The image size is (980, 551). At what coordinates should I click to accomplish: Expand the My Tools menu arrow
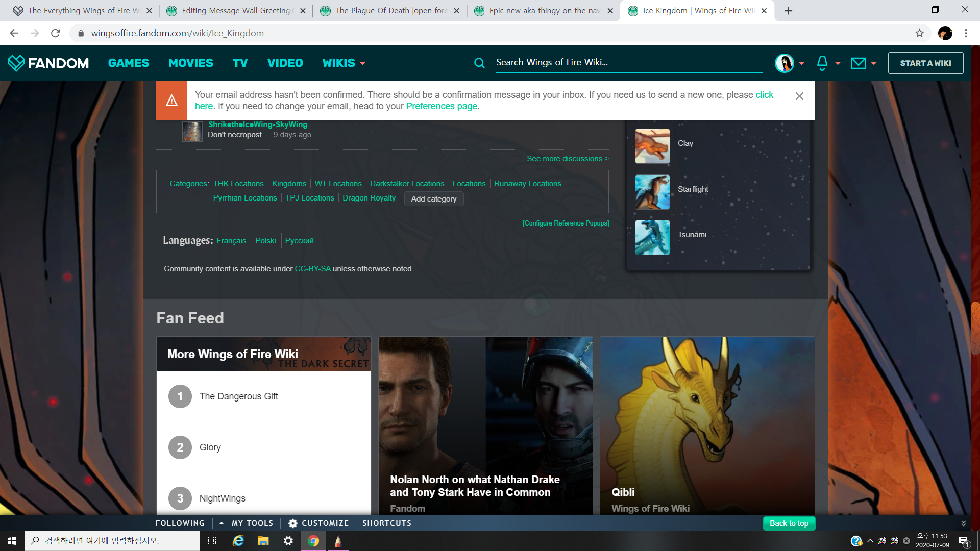coord(222,523)
